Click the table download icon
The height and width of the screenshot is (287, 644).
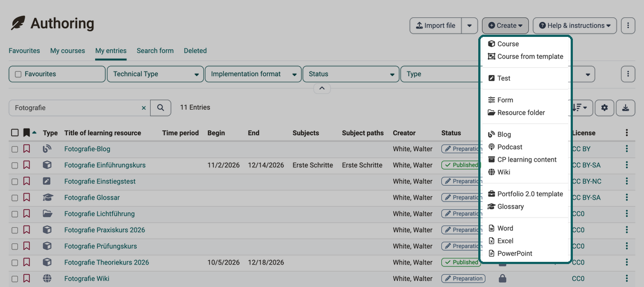(x=626, y=107)
